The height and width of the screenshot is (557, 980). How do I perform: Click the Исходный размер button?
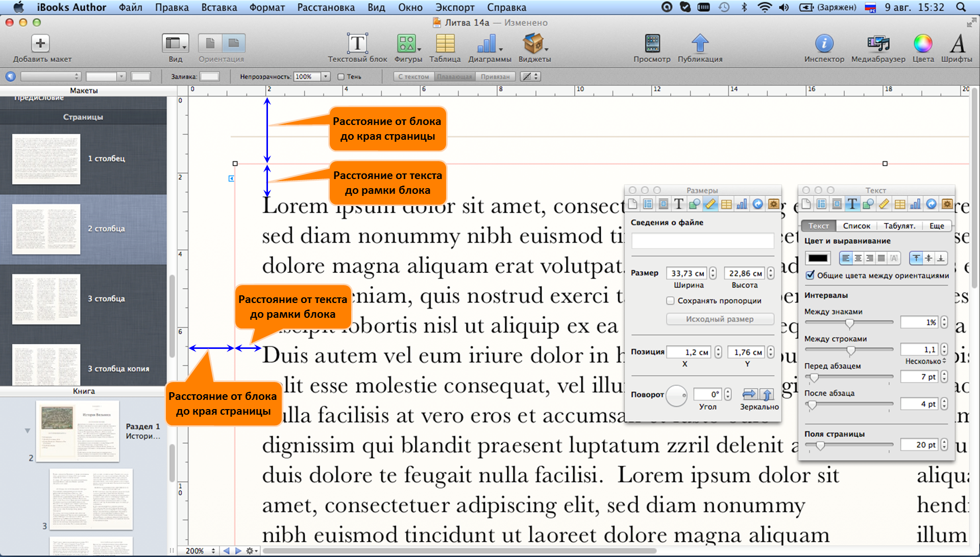point(720,319)
